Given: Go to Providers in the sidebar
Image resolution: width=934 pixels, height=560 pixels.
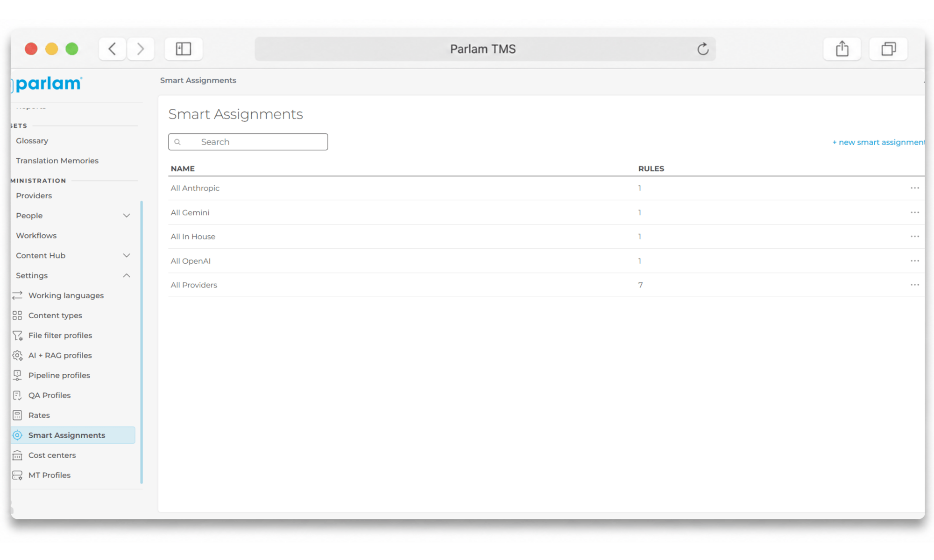Looking at the screenshot, I should [x=34, y=196].
